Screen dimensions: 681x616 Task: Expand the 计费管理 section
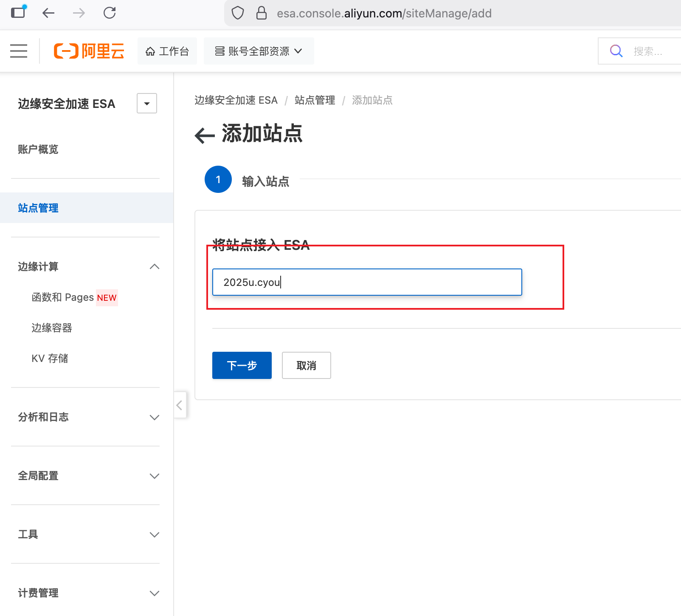tap(154, 593)
